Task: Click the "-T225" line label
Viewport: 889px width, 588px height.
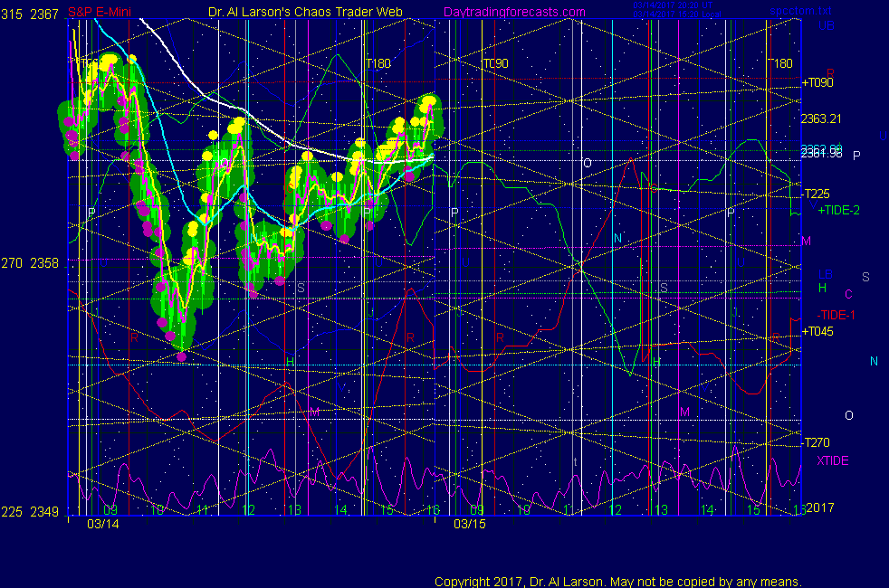Action: coord(817,194)
